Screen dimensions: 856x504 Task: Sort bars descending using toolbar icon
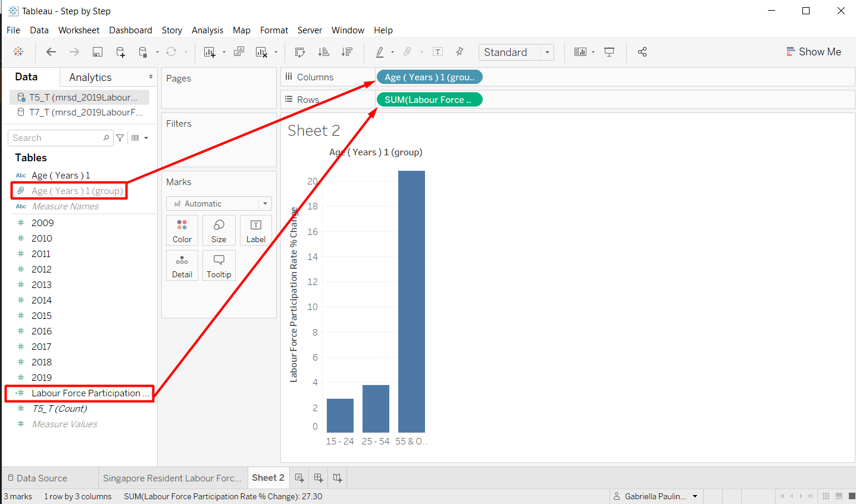pos(347,52)
